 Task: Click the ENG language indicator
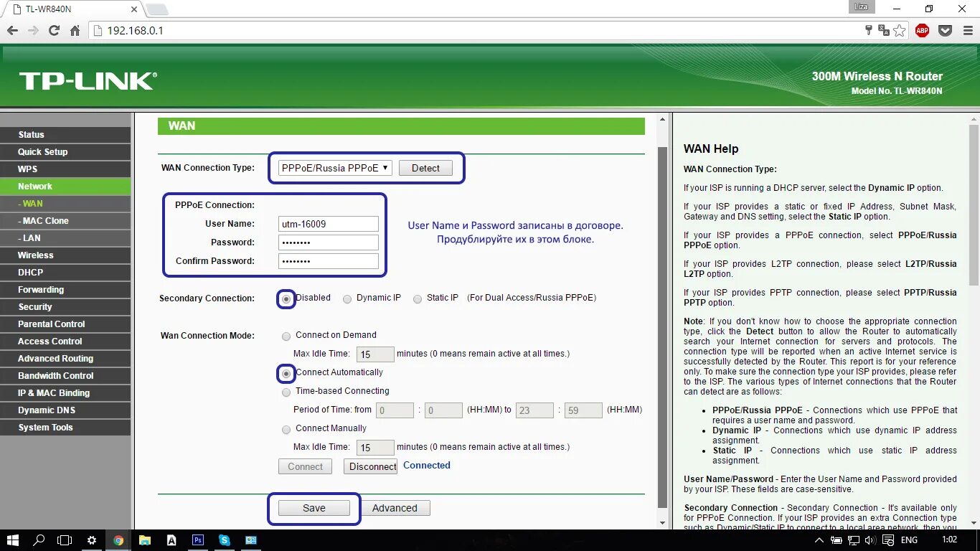909,540
